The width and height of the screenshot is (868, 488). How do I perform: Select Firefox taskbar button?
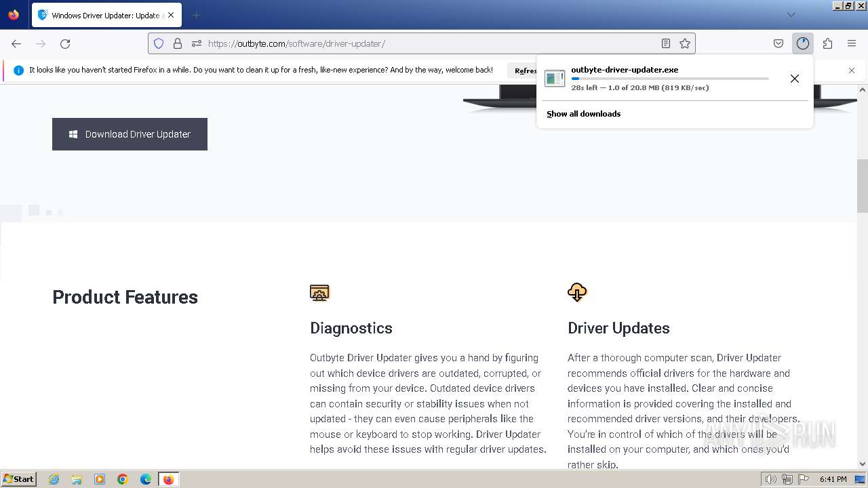[x=168, y=479]
